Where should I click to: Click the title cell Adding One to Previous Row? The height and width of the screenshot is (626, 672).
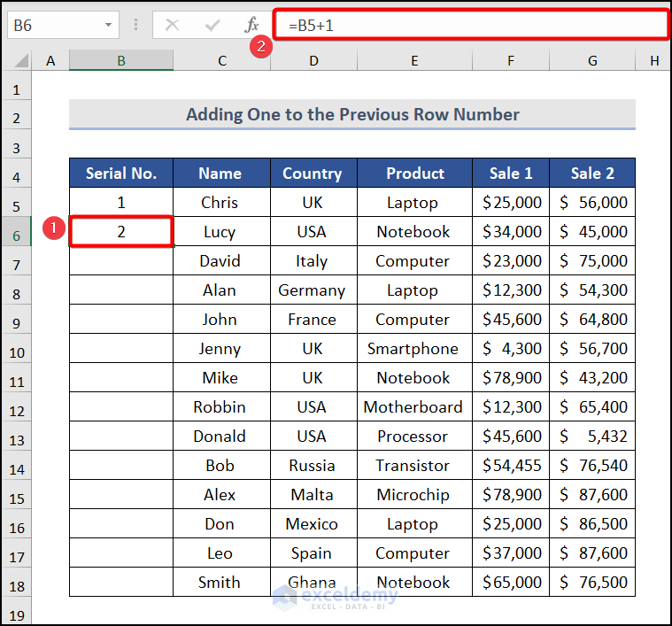[352, 114]
